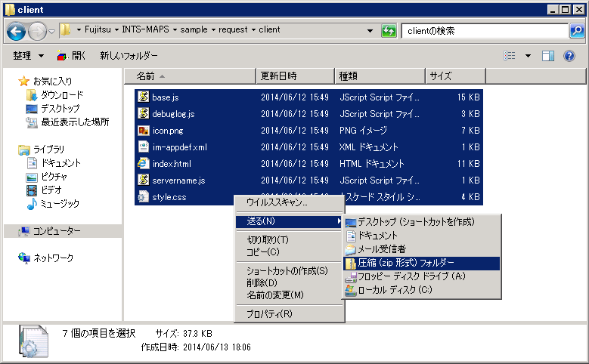This screenshot has width=589, height=364.
Task: Click the icon.png file icon
Action: pos(142,131)
